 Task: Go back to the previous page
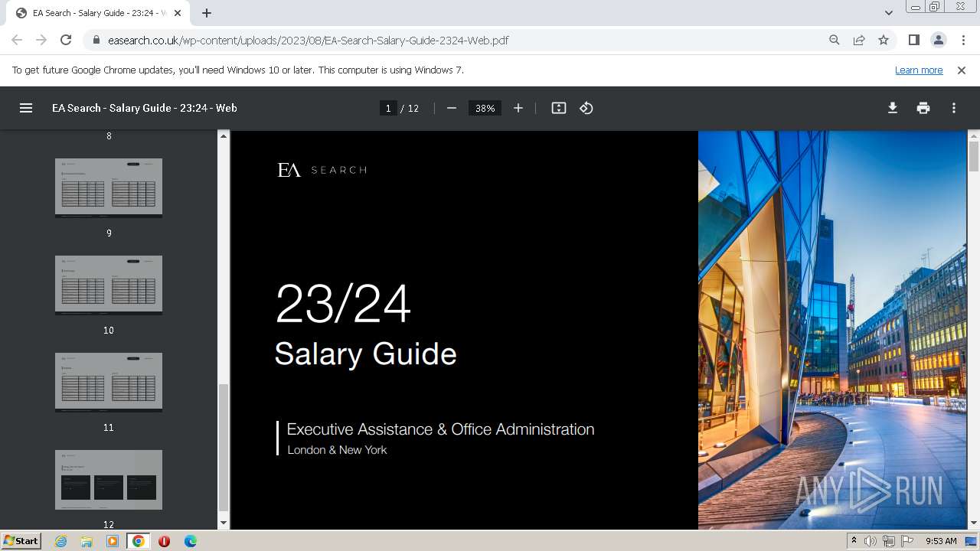tap(17, 40)
